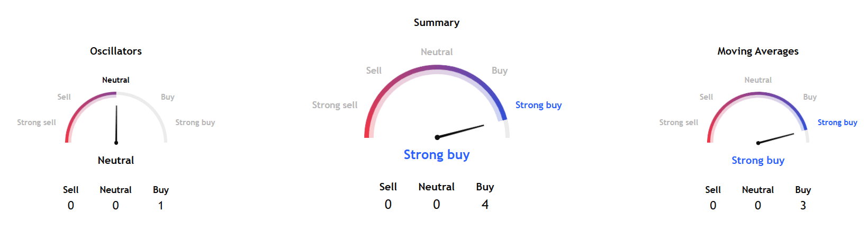Click the Moving Averages Buy count of 3
This screenshot has height=228, width=868.
coord(803,206)
